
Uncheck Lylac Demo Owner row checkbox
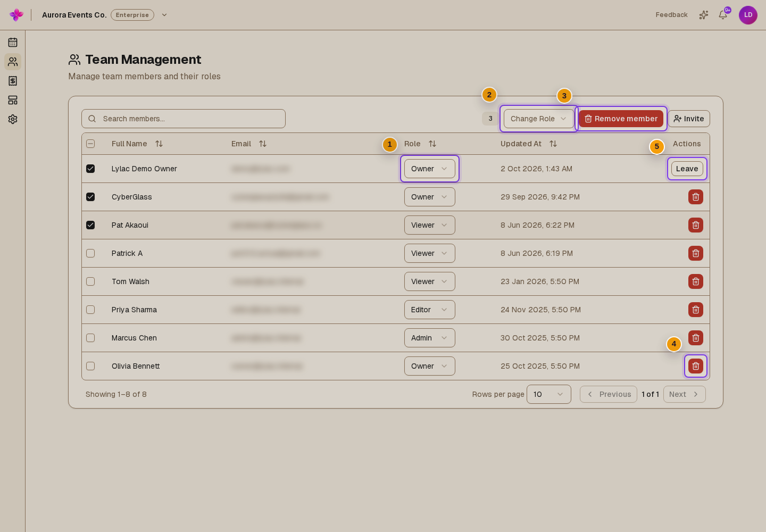[x=90, y=169]
